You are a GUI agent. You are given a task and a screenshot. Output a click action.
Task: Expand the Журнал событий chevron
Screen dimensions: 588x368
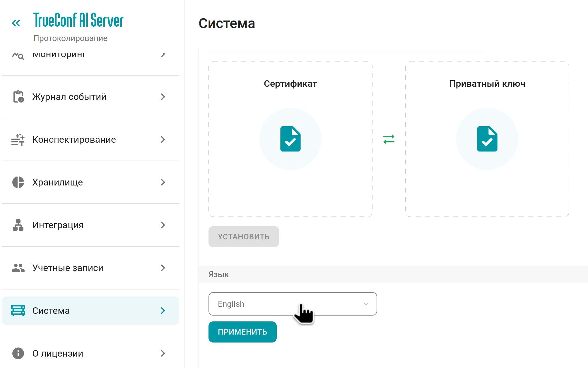click(163, 97)
